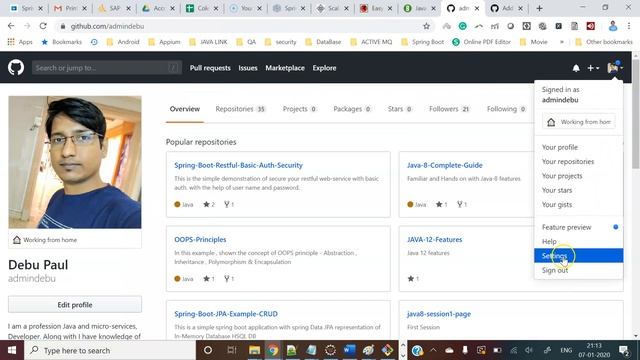The width and height of the screenshot is (640, 360).
Task: Open the Followers tab
Action: pyautogui.click(x=449, y=109)
